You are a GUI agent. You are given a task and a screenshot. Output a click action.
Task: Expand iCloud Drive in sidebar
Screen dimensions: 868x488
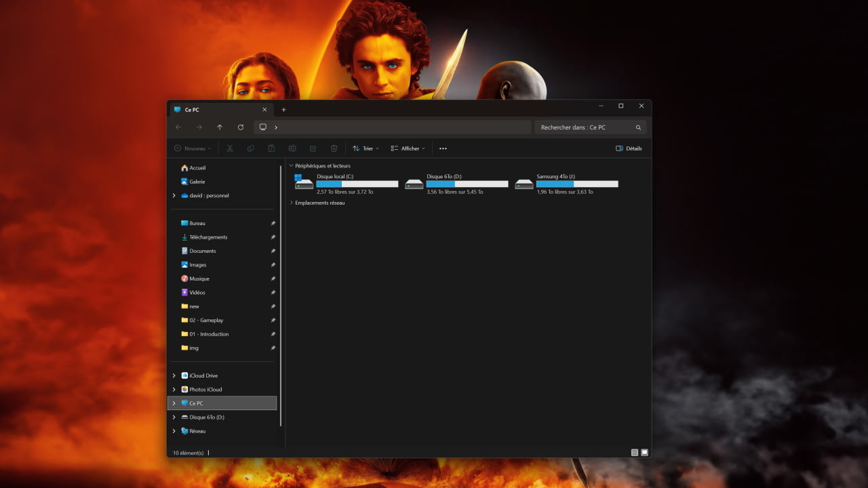point(174,375)
